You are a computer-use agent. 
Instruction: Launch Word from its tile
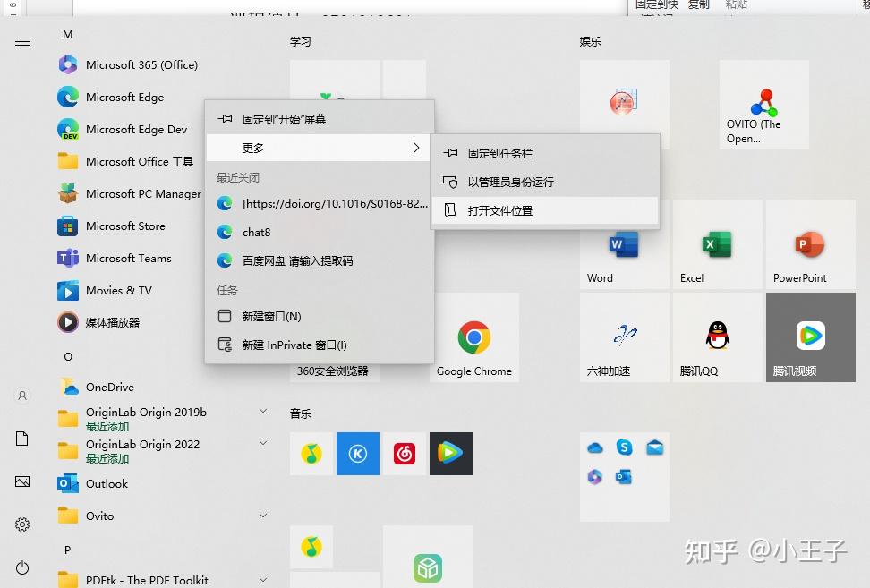coord(624,244)
